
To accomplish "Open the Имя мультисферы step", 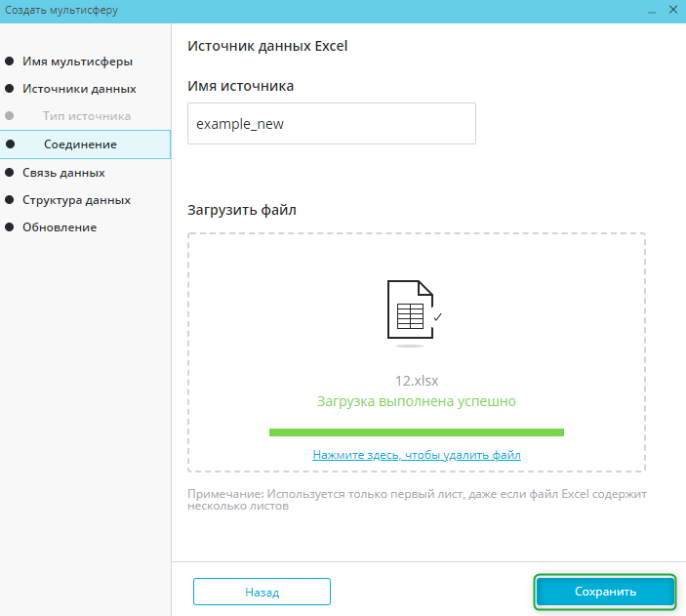I will pyautogui.click(x=77, y=62).
